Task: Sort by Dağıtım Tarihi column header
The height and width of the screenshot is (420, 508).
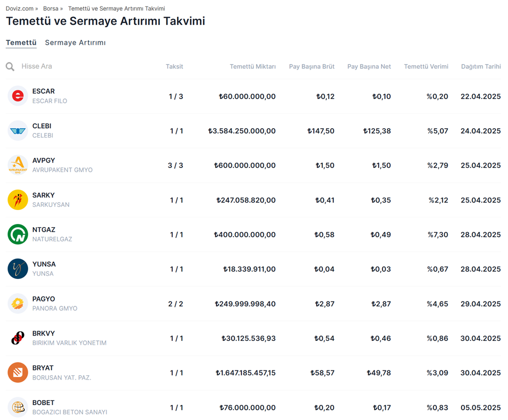Action: (481, 67)
